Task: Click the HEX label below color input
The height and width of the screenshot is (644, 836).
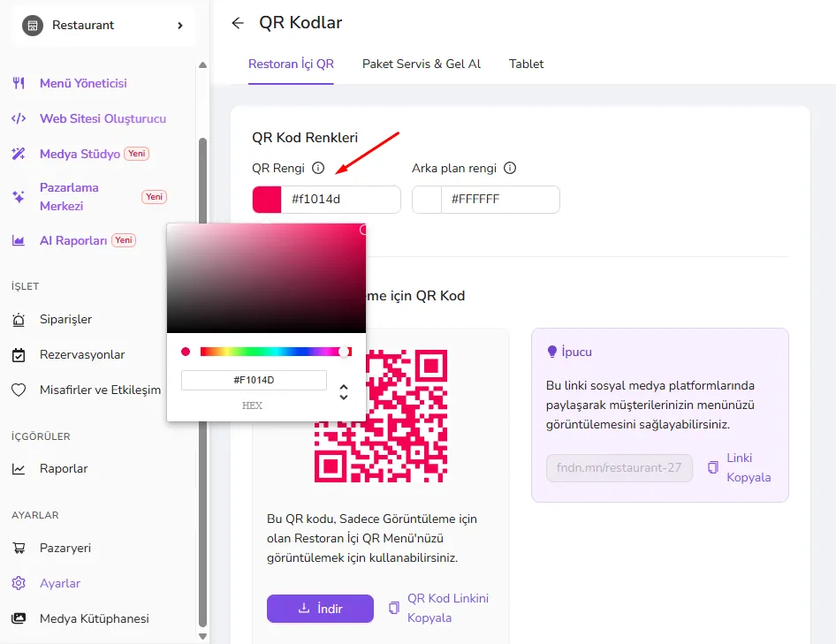Action: click(x=252, y=405)
